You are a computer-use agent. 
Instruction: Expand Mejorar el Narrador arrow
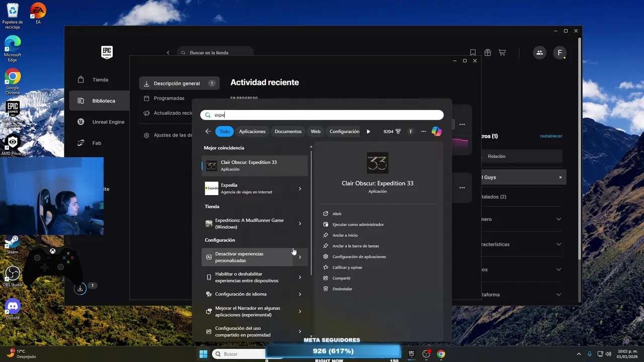click(x=300, y=311)
